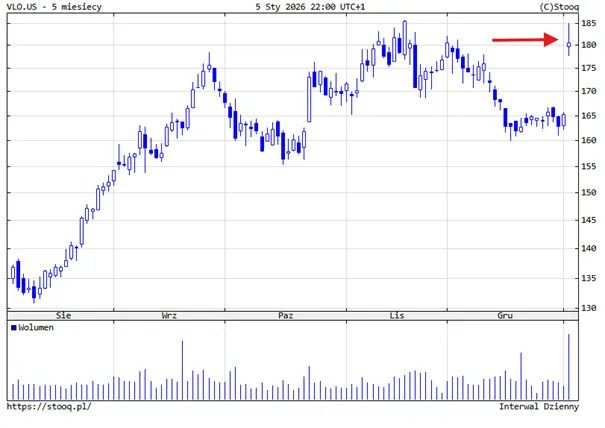This screenshot has height=428, width=605.
Task: Open the https://stooq.pl/ link
Action: pos(49,406)
